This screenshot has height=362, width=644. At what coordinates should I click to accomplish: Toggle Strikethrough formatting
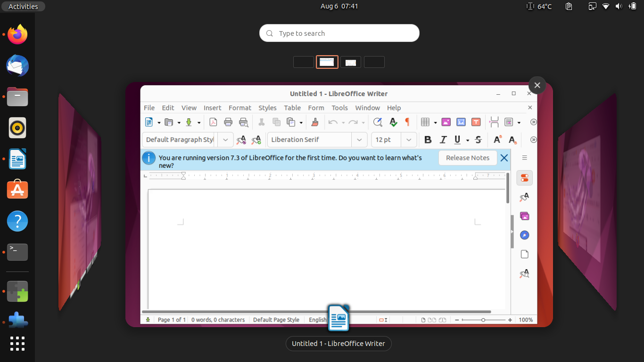pos(478,140)
